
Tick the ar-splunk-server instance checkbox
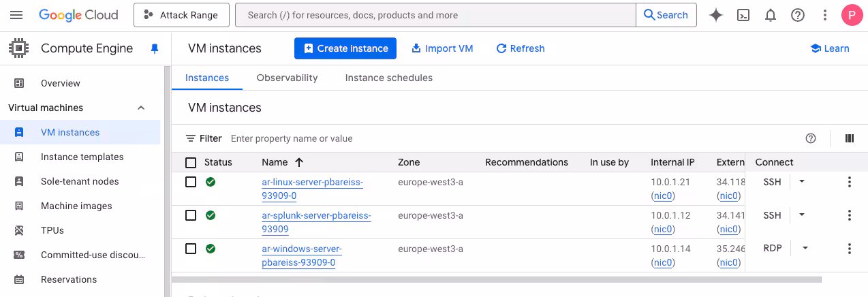[191, 215]
